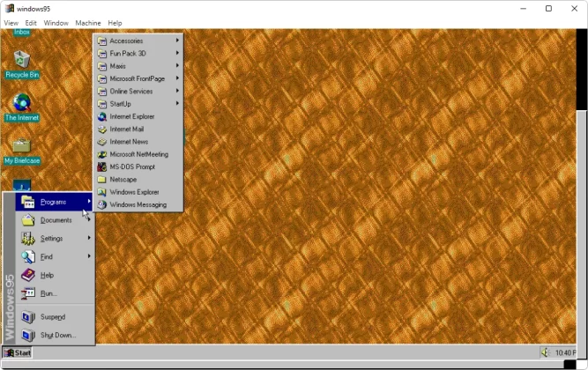Click the MS-DOS Prompt label
Screen dimensions: 588x370
(132, 166)
